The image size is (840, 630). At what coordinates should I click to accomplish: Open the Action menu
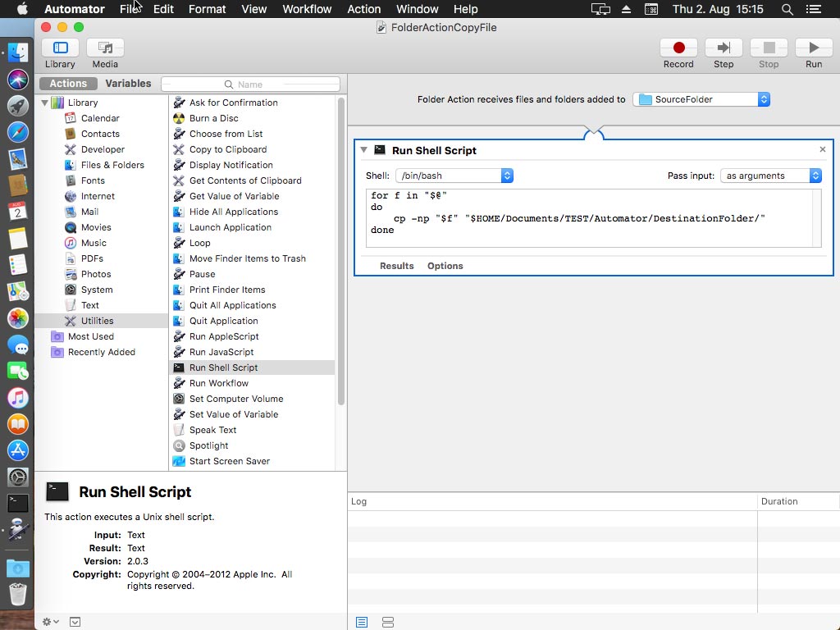click(363, 9)
